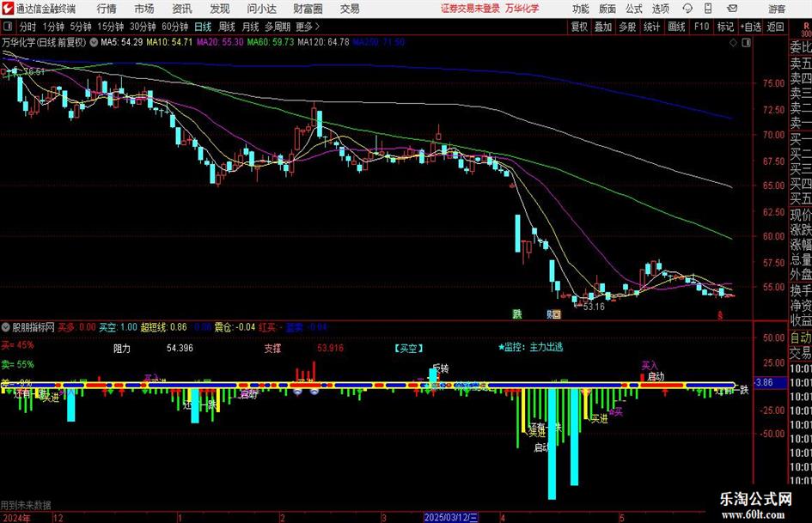Viewport: 812px width, 523px height.
Task: Click the Tongdaxin red logo icon
Action: coord(8,9)
